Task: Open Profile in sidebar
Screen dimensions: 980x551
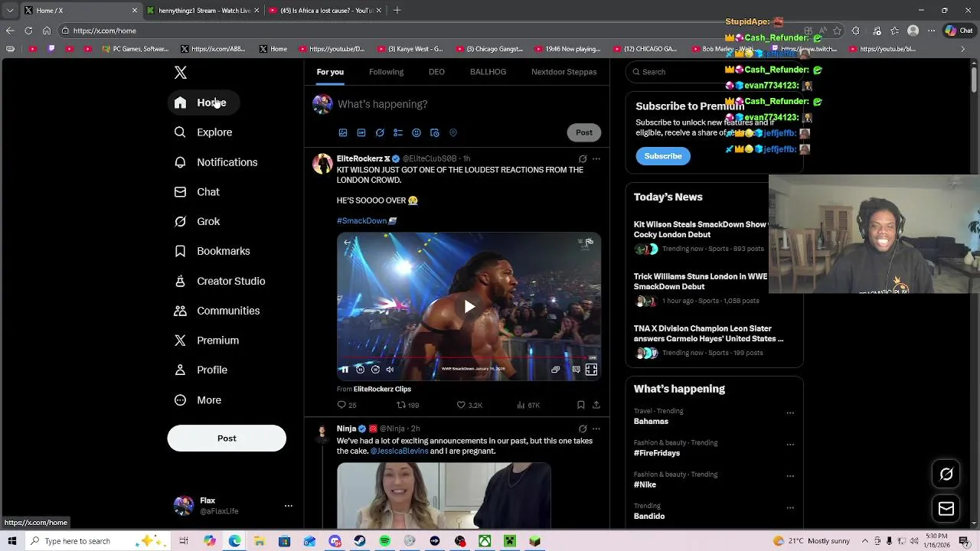Action: [x=201, y=370]
